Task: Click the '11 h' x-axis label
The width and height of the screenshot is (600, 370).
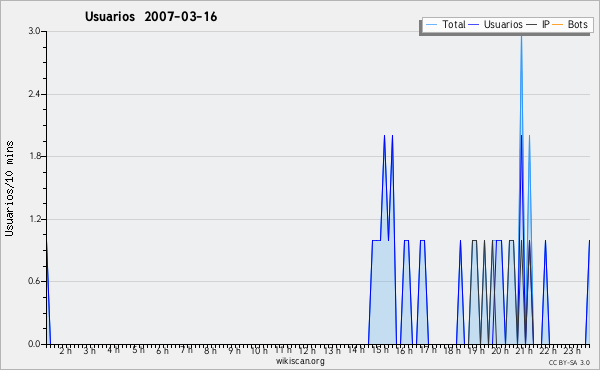Action: (x=283, y=350)
